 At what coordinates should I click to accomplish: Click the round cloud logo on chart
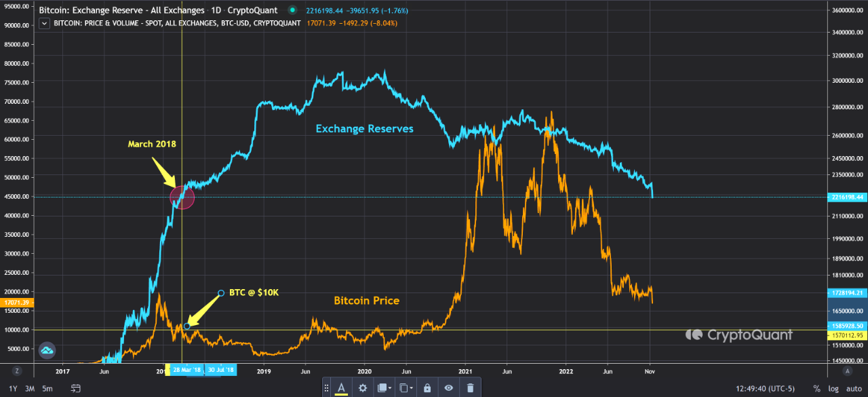pyautogui.click(x=47, y=350)
